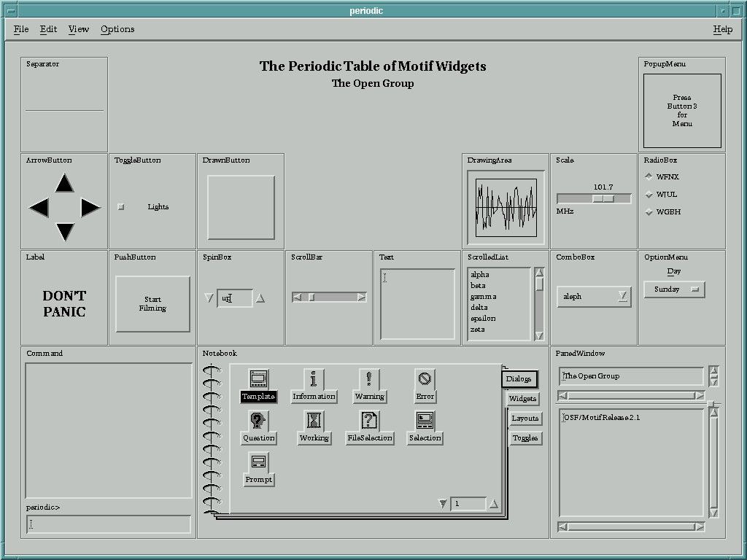Click the Prompt dialog icon

click(258, 462)
